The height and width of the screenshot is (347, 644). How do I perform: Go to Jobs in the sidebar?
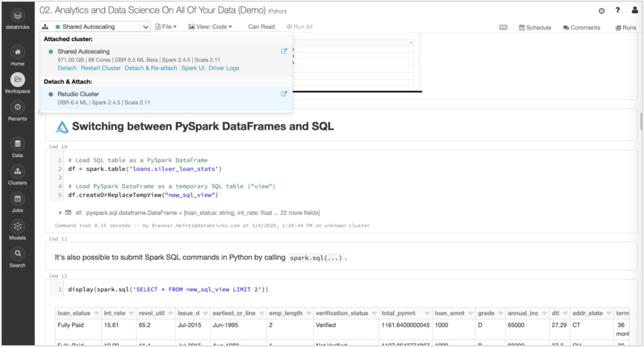pyautogui.click(x=17, y=199)
